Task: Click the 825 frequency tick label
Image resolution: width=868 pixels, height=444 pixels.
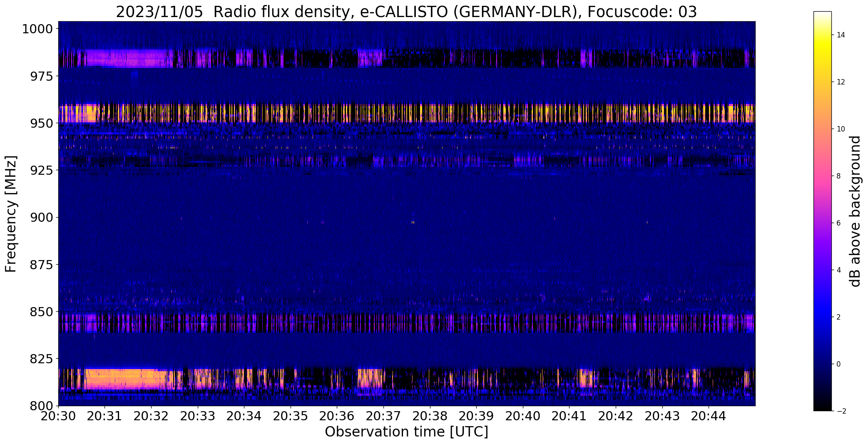Action: click(x=41, y=358)
